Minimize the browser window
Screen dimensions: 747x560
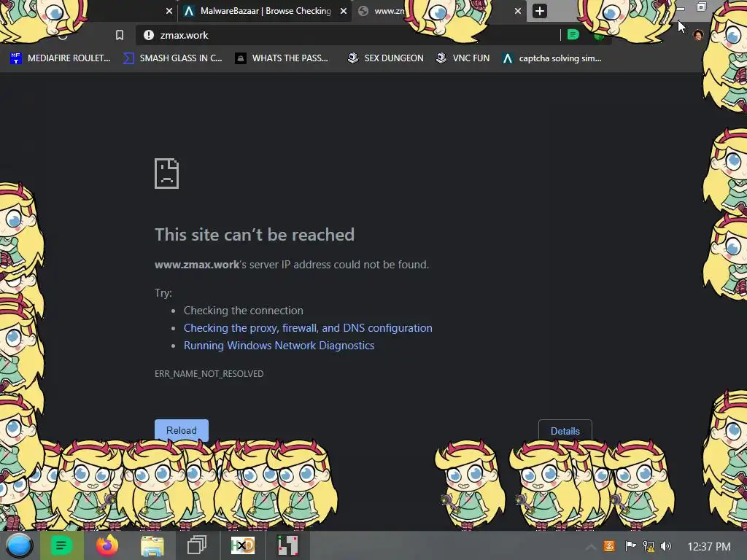point(681,8)
